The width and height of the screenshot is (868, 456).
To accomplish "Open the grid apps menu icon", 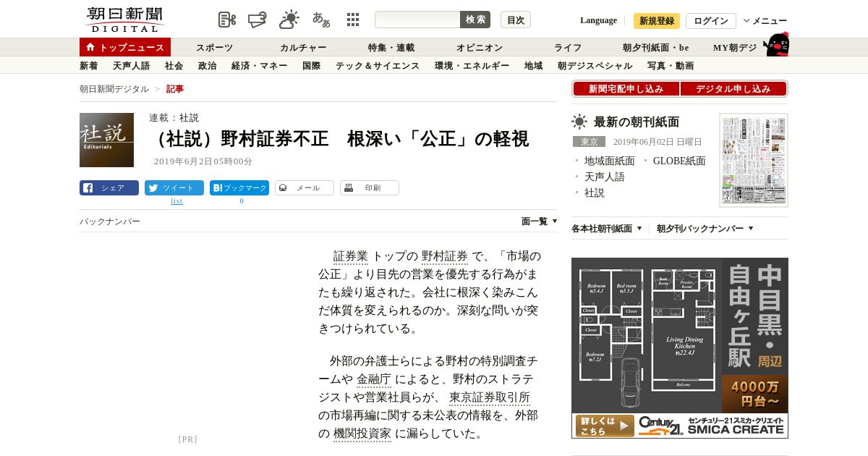I will [x=353, y=20].
